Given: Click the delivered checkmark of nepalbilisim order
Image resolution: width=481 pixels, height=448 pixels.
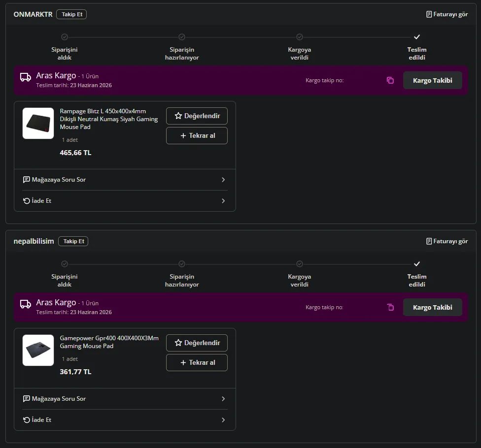Looking at the screenshot, I should 416,264.
